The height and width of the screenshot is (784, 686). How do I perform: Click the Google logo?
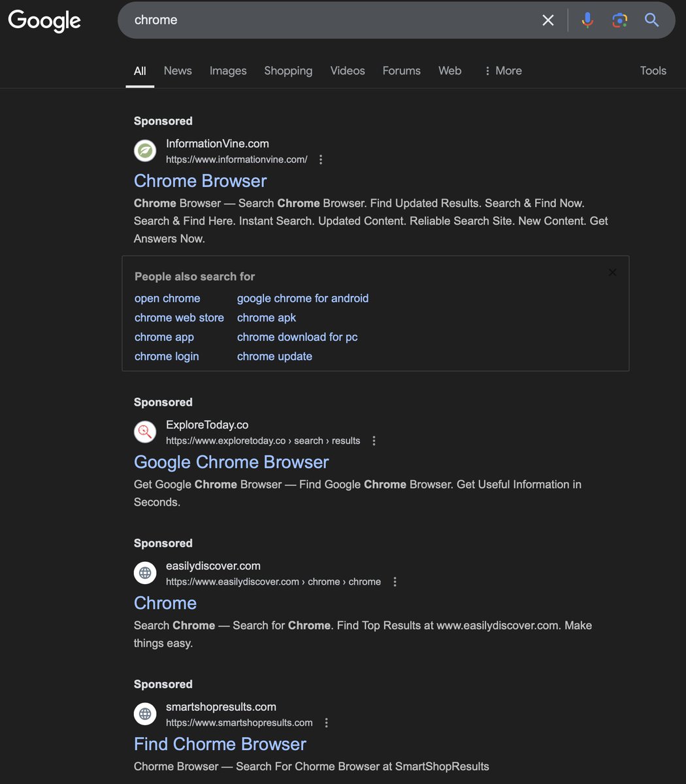44,20
